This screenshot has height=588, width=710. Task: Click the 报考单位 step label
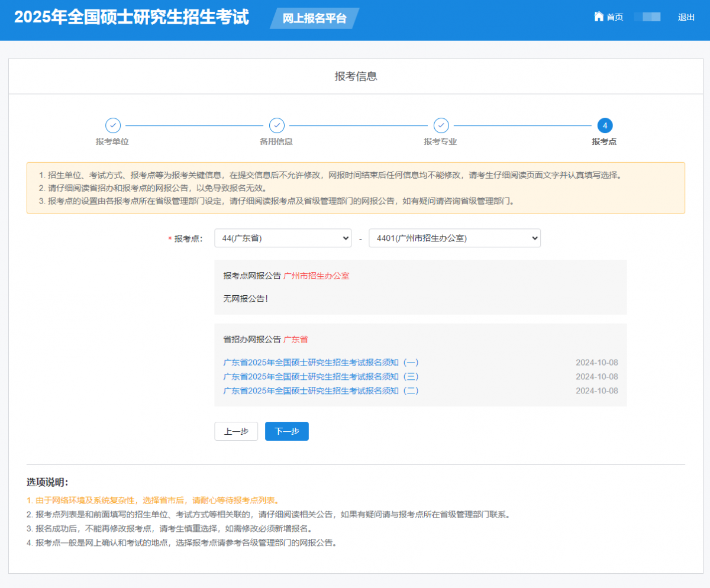112,142
